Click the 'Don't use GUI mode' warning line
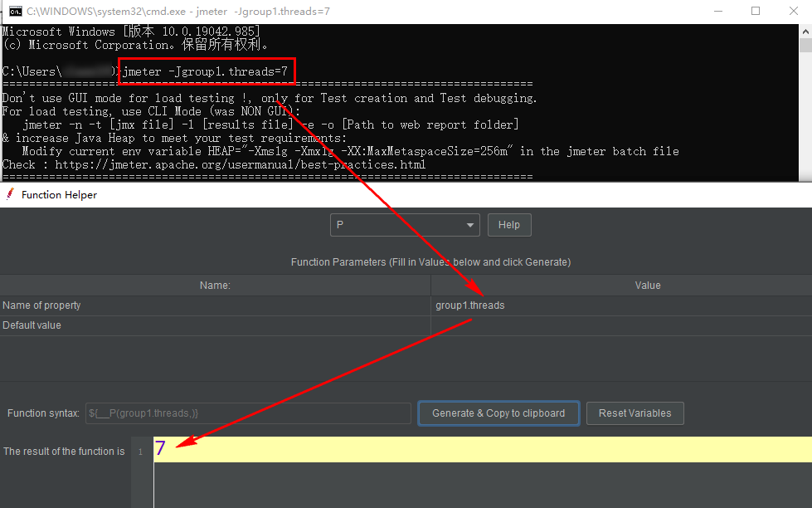 [270, 98]
